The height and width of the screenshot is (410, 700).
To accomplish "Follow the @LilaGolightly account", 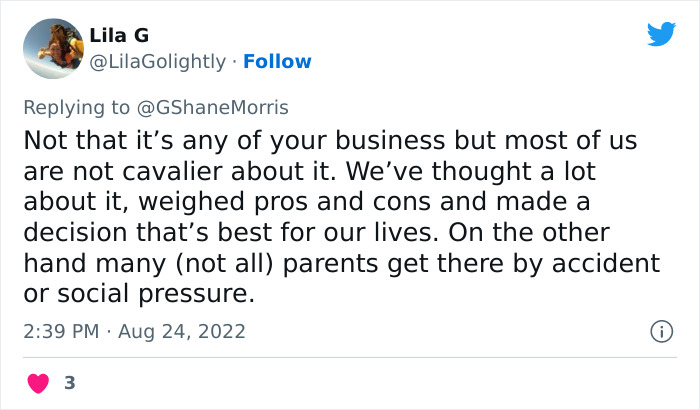I will [277, 61].
